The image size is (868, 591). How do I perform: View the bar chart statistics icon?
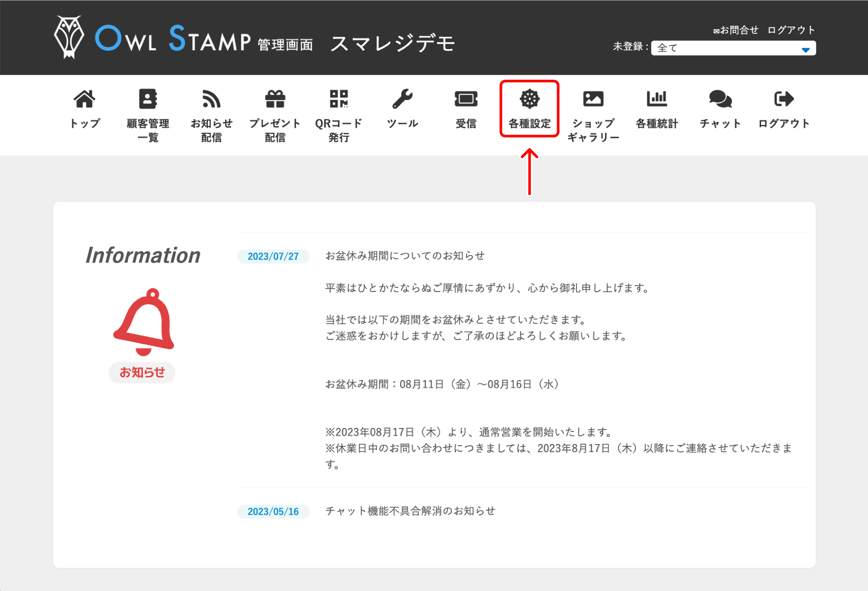657,100
